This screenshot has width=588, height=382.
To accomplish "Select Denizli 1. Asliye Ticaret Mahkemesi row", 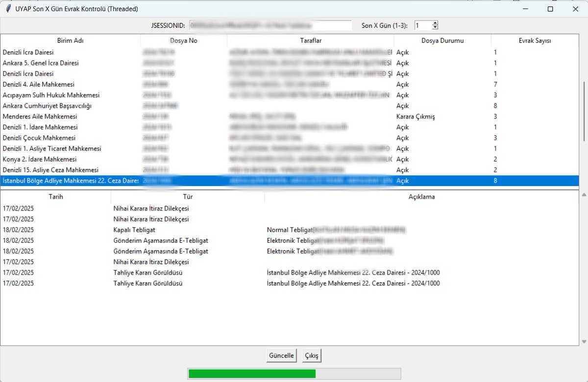I will (x=290, y=148).
